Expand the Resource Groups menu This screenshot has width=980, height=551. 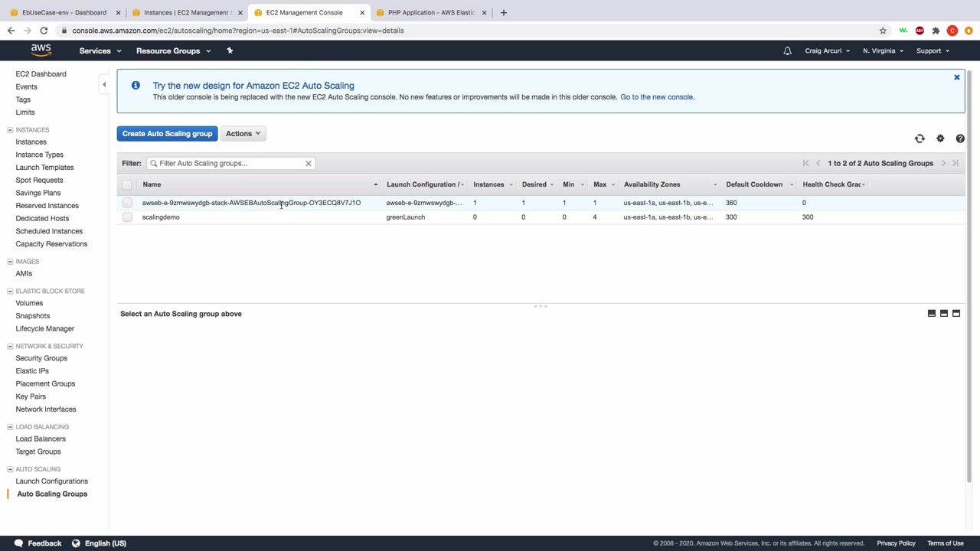click(x=173, y=51)
